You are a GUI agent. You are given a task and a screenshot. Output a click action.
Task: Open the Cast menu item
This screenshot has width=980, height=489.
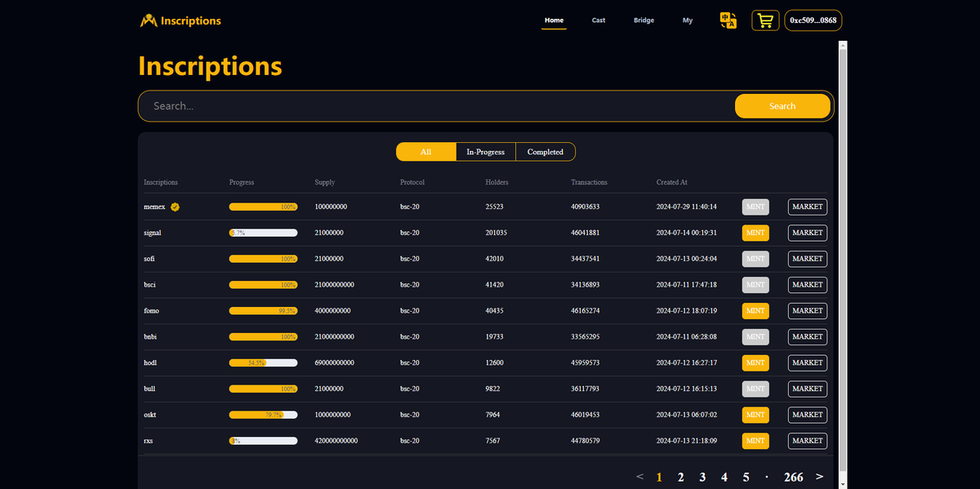(x=599, y=20)
